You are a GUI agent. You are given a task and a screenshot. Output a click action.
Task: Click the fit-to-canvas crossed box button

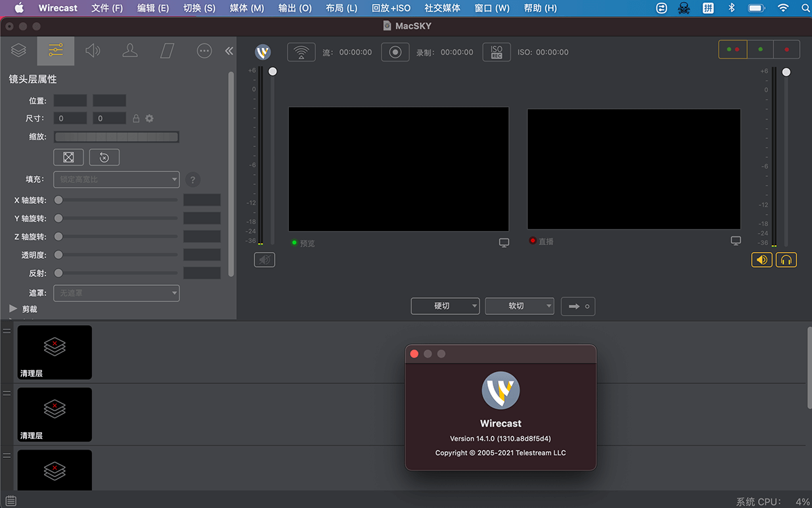pos(68,157)
